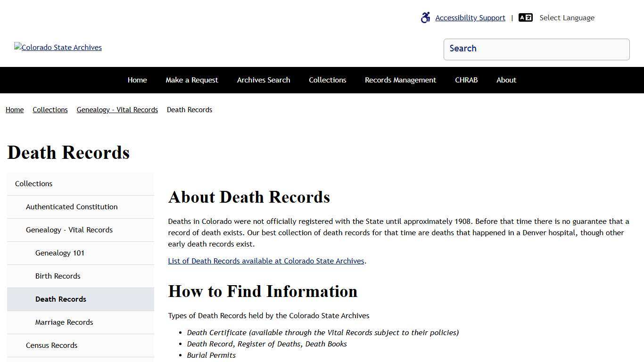
Task: Click inside the Search field
Action: point(536,49)
